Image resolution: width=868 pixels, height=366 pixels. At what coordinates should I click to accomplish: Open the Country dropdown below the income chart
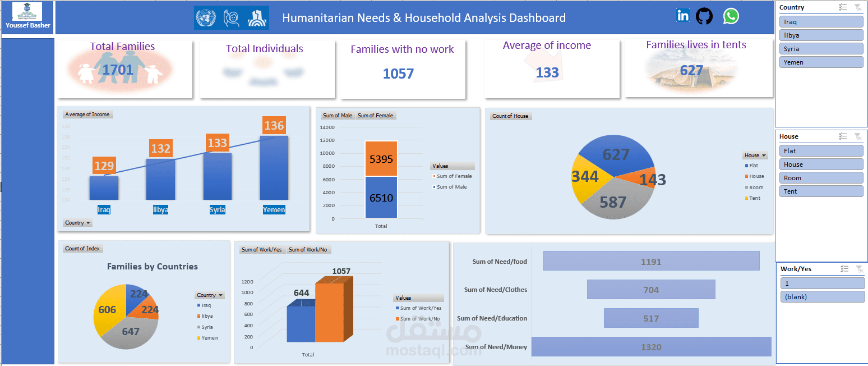tap(77, 223)
